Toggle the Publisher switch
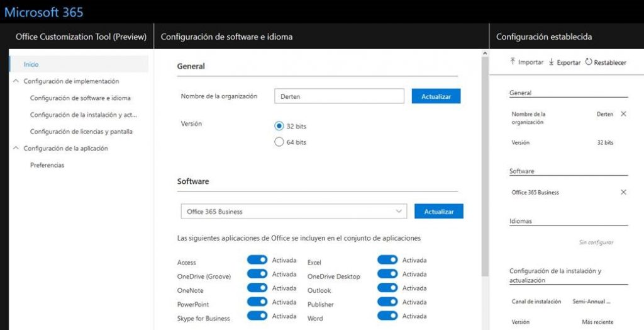 coord(387,302)
